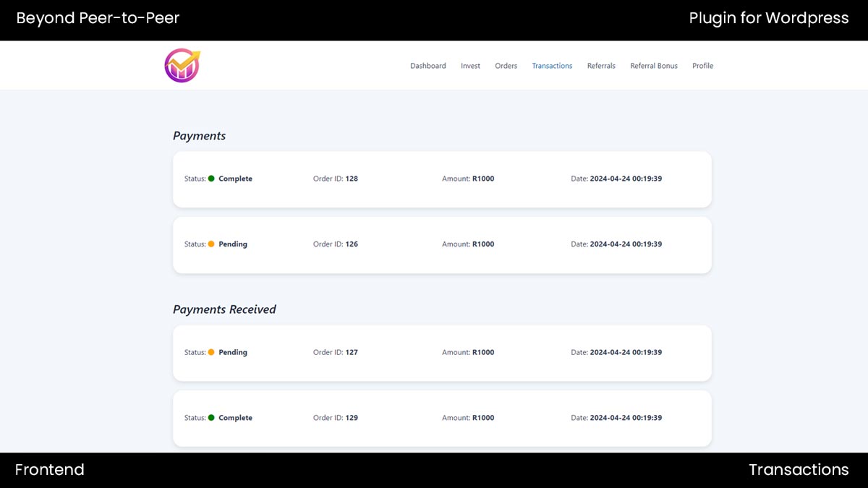
Task: Click the green Complete status dot for Order 128
Action: 211,179
